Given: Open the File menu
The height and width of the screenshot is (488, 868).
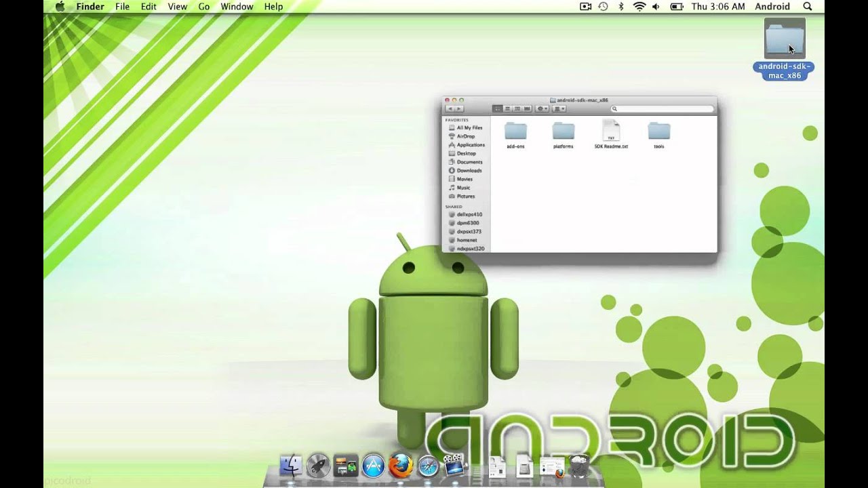Looking at the screenshot, I should pyautogui.click(x=122, y=7).
